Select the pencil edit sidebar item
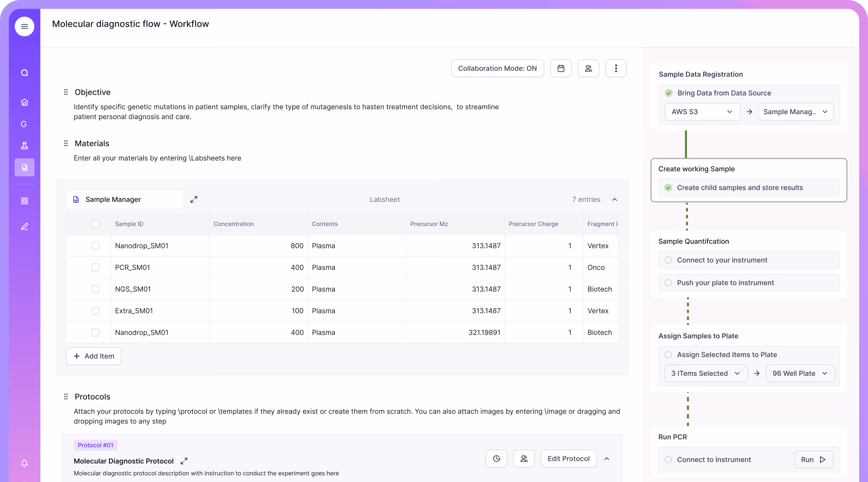868x482 pixels. coord(24,227)
